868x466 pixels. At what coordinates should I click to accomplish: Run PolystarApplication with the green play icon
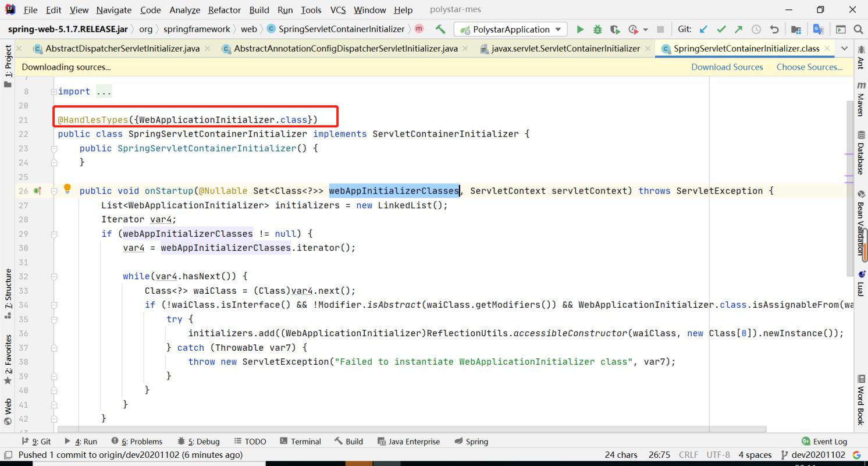click(x=580, y=29)
